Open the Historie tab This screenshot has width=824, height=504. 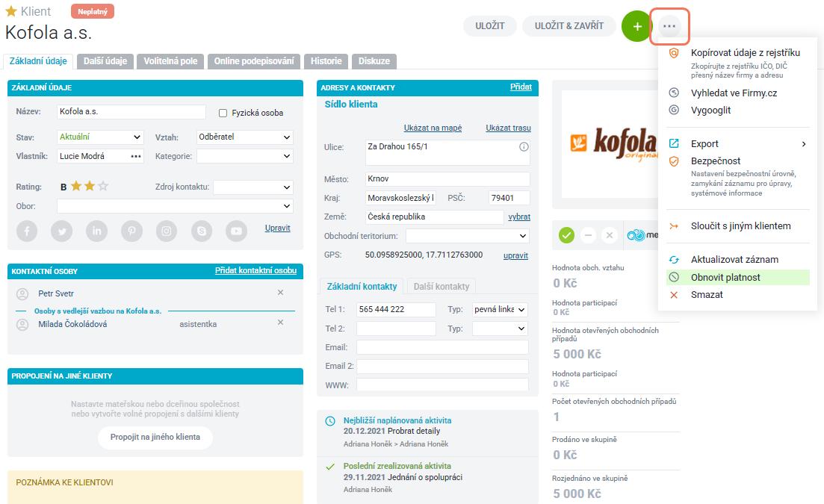(326, 61)
